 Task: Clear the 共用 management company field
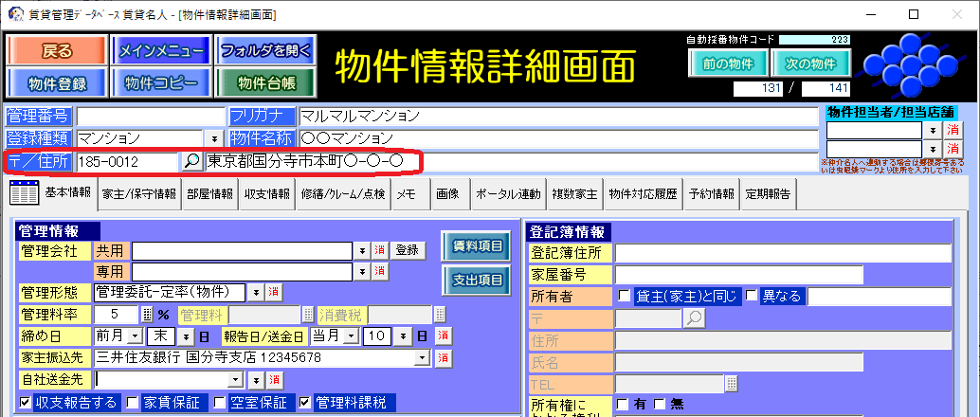[x=379, y=249]
